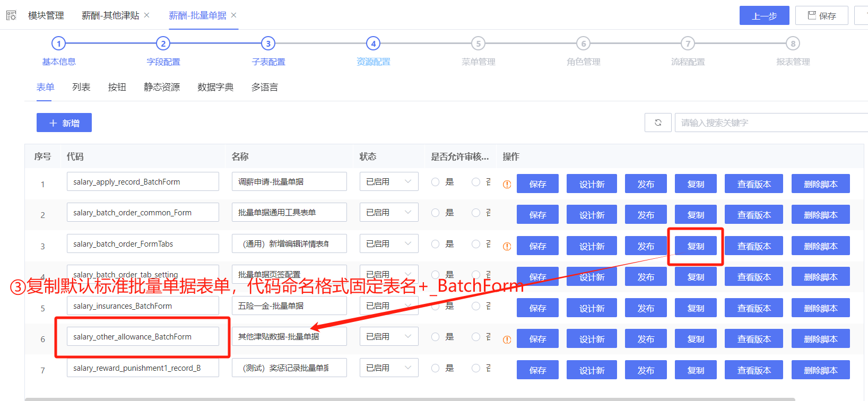Open status dropdown for salary_other_allowance_BatchForm

389,337
